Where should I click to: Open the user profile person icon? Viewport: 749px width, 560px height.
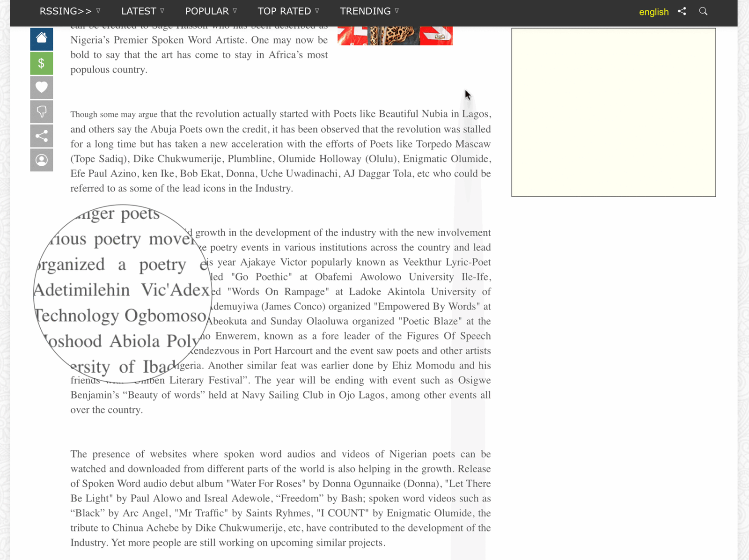tap(41, 160)
